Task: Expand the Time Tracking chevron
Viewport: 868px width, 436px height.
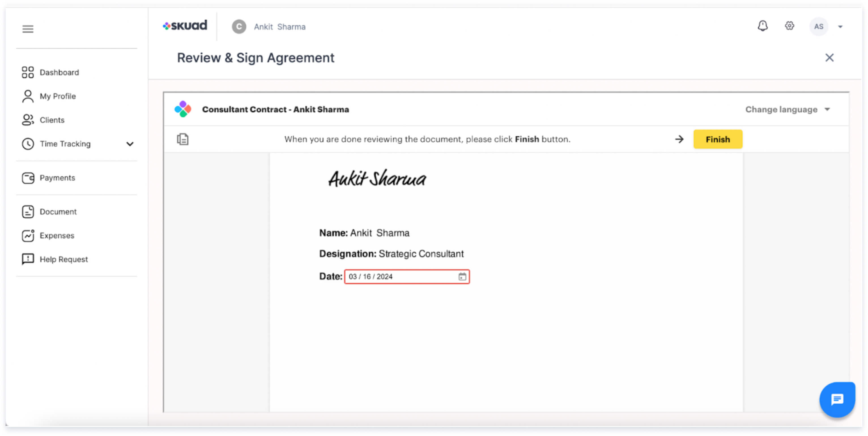Action: pos(130,144)
